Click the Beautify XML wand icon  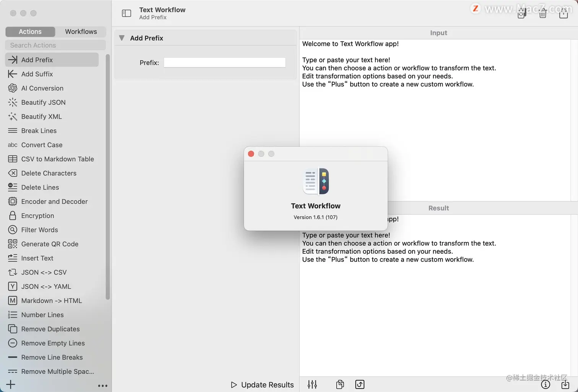[13, 116]
